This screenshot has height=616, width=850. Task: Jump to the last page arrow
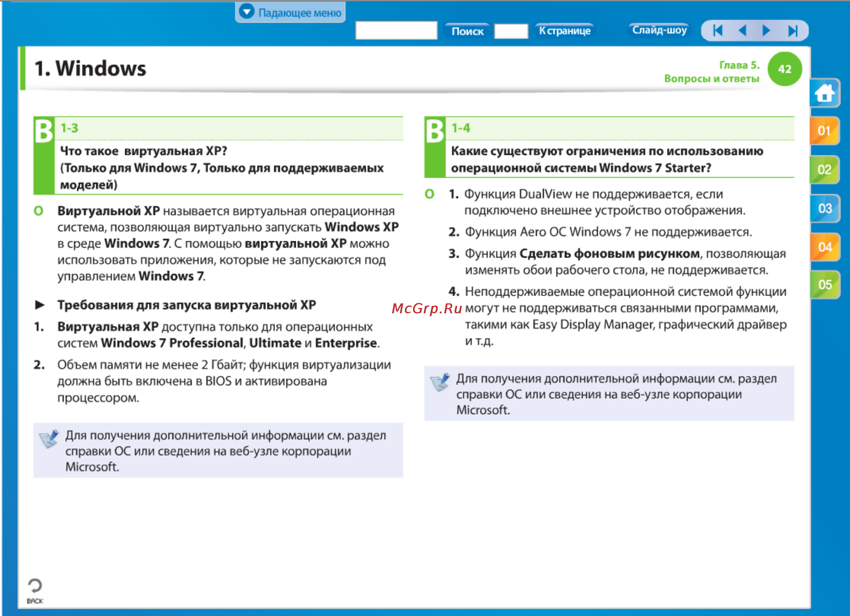[x=792, y=30]
